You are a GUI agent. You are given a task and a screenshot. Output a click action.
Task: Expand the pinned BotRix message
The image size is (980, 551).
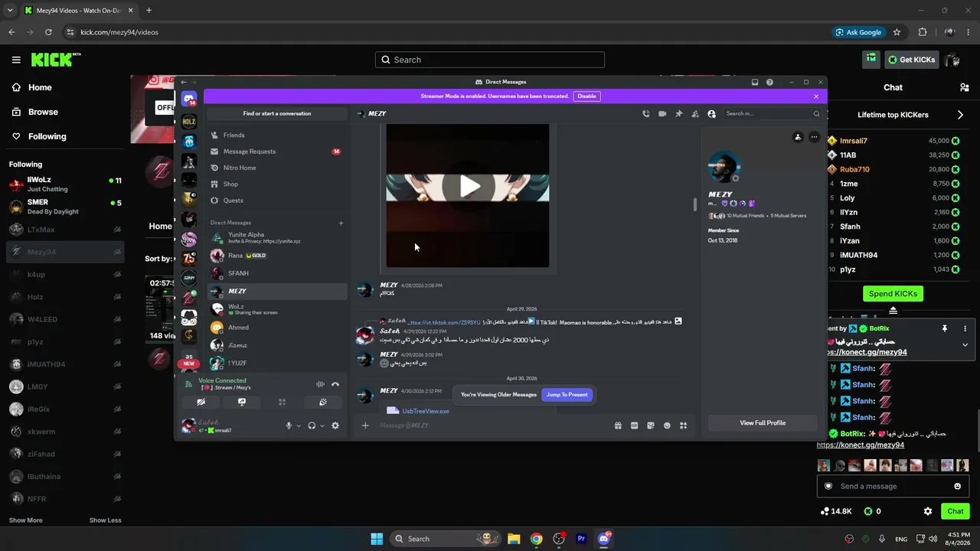tap(965, 345)
